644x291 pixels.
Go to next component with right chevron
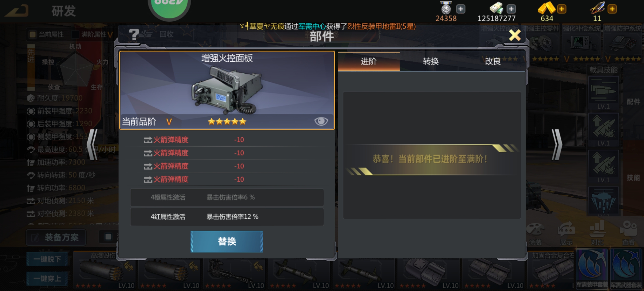coord(557,145)
